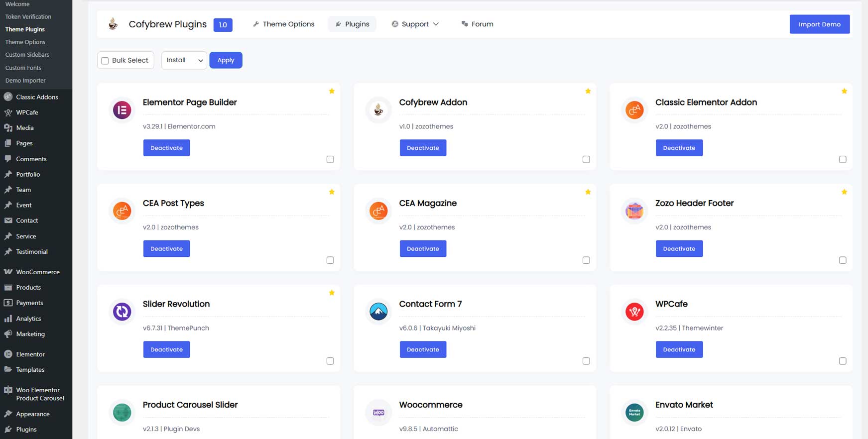
Task: Click the 1.0 version badge
Action: pos(223,25)
